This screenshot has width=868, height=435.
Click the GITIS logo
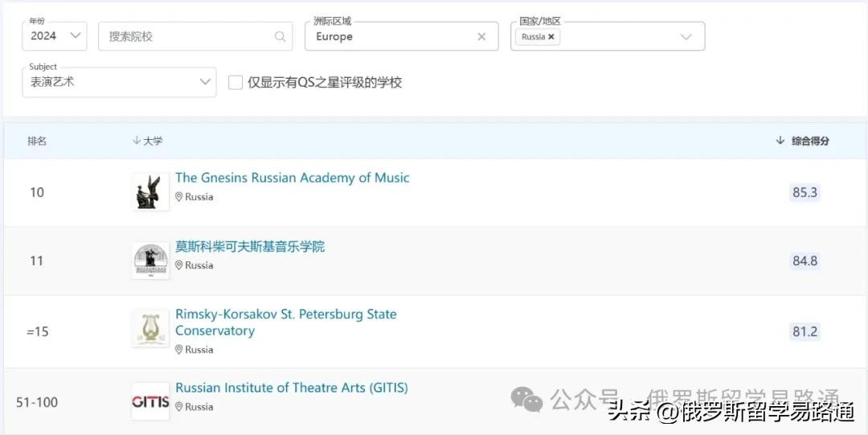point(150,401)
